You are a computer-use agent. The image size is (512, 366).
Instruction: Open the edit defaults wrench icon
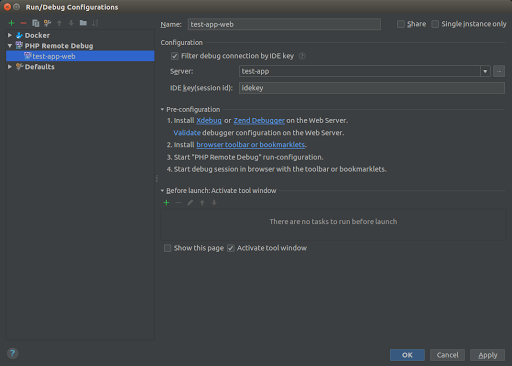47,23
